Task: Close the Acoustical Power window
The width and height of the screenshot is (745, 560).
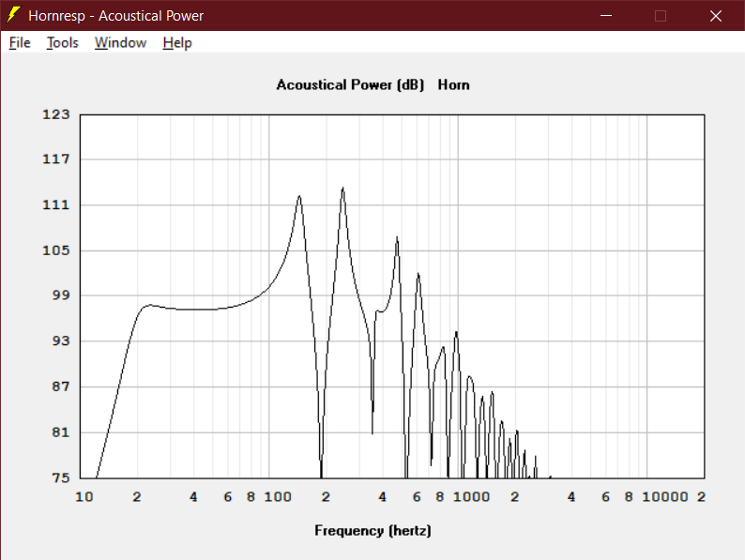Action: click(x=716, y=16)
